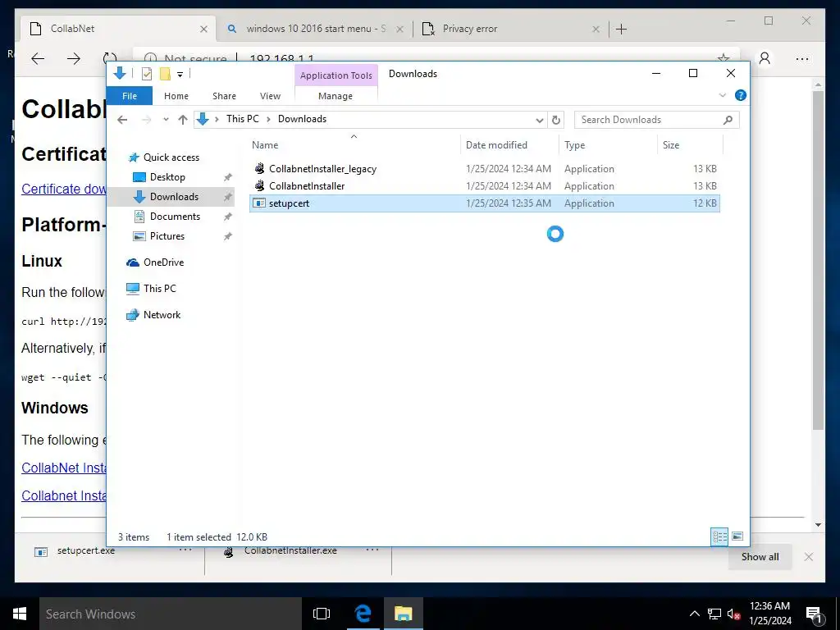Click the pin icon beside Documents
Image resolution: width=840 pixels, height=630 pixels.
pos(228,217)
